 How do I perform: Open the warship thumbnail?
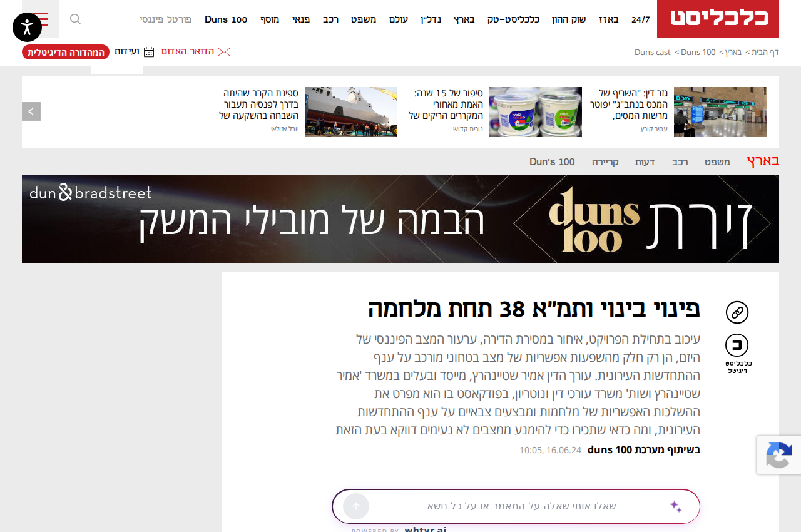(x=351, y=112)
